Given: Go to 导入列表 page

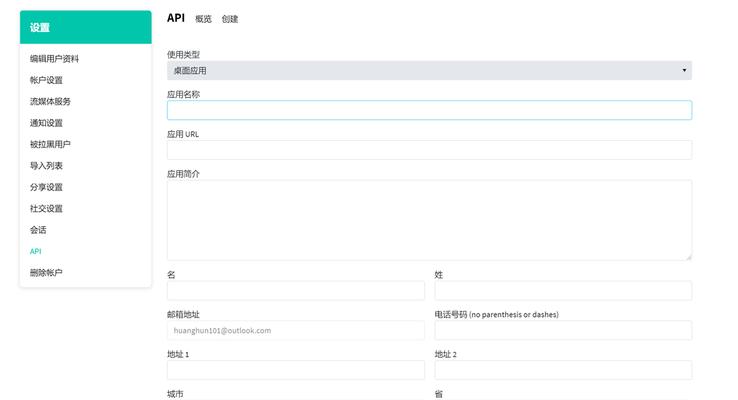Looking at the screenshot, I should pyautogui.click(x=46, y=166).
